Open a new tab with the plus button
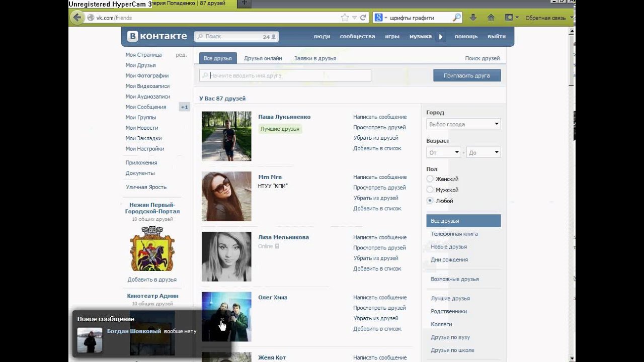644x362 pixels. [x=244, y=3]
